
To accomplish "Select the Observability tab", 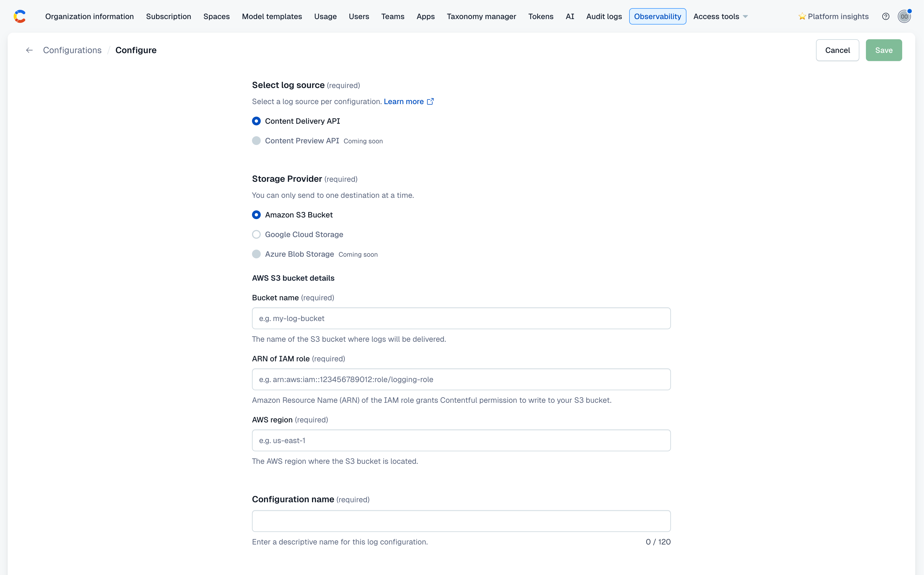I will 657,16.
